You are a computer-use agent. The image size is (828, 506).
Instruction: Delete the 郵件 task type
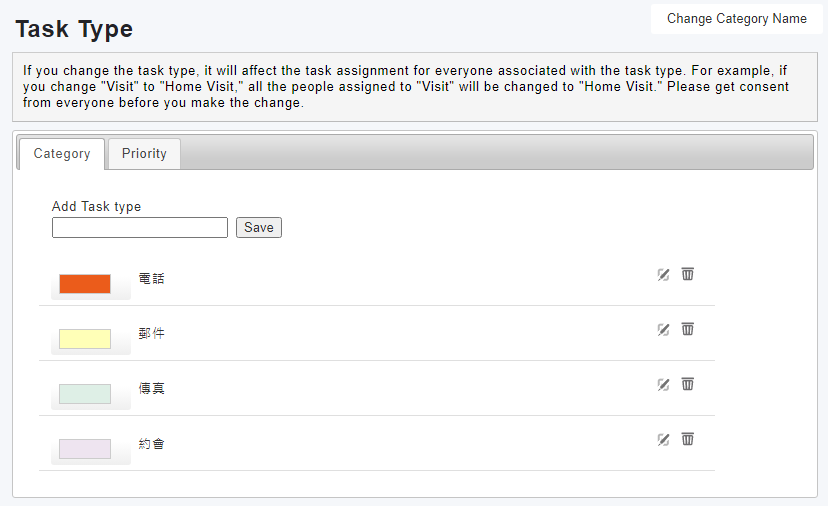tap(688, 329)
